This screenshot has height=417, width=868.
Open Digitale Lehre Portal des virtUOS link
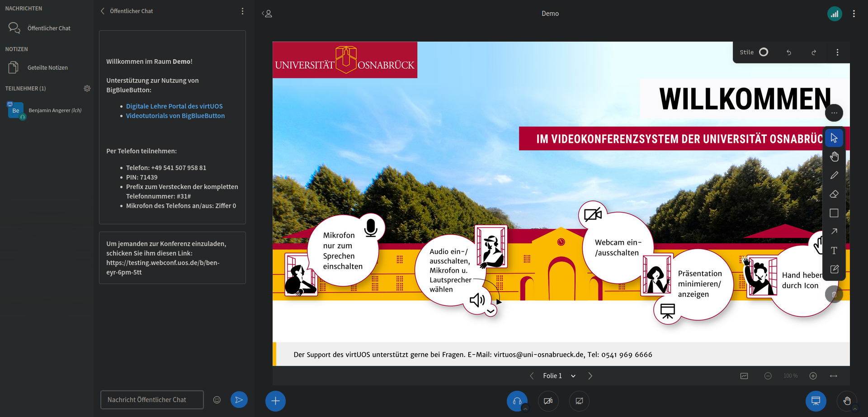pos(174,106)
